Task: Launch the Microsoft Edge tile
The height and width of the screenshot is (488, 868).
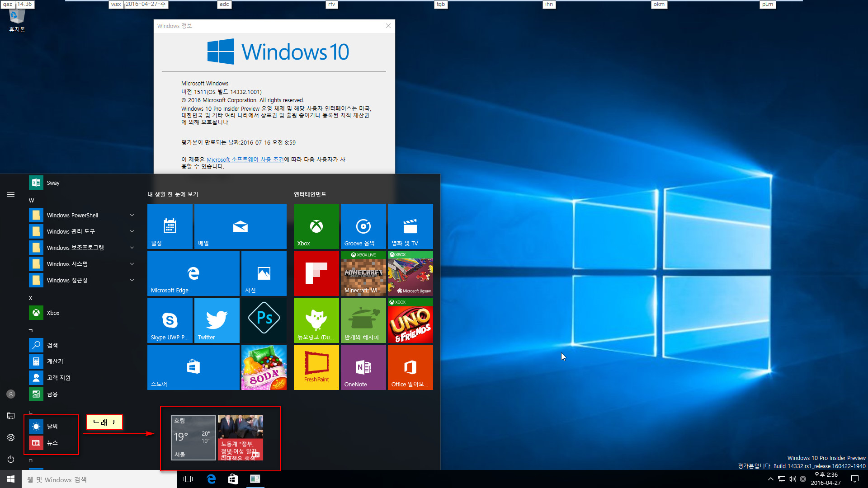Action: pos(193,273)
